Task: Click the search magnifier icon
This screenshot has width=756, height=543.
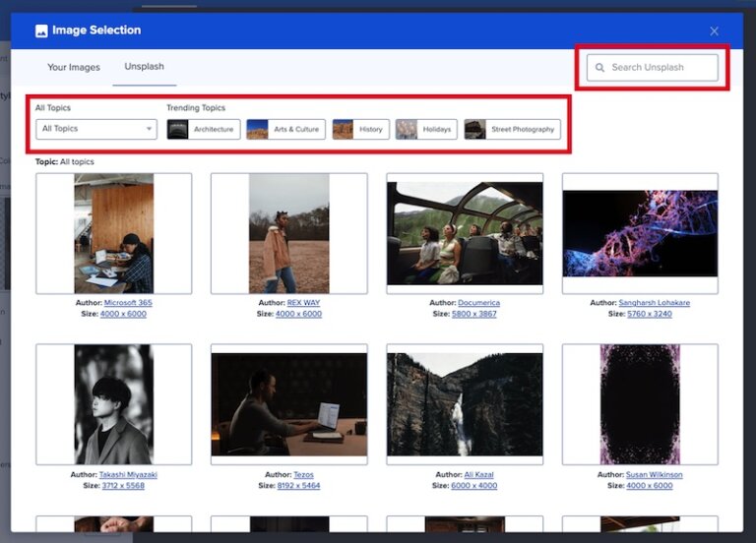Action: (x=600, y=68)
